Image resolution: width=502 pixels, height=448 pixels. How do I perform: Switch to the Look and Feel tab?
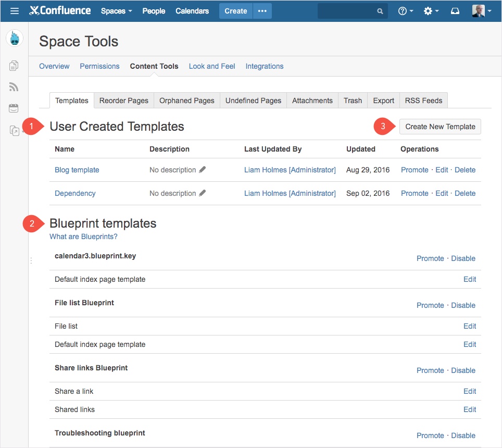[x=211, y=66]
